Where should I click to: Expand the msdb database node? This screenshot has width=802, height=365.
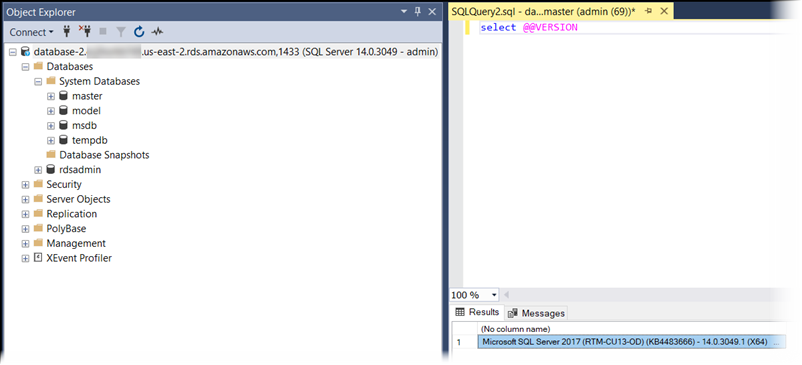[51, 126]
